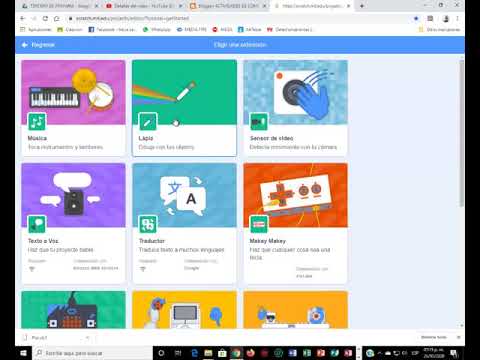Image resolution: width=480 pixels, height=360 pixels.
Task: Open Firefox from the taskbar
Action: (250, 353)
